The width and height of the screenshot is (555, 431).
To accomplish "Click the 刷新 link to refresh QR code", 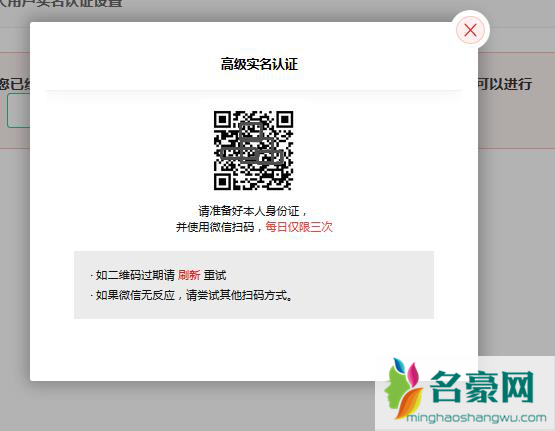I will (x=189, y=275).
